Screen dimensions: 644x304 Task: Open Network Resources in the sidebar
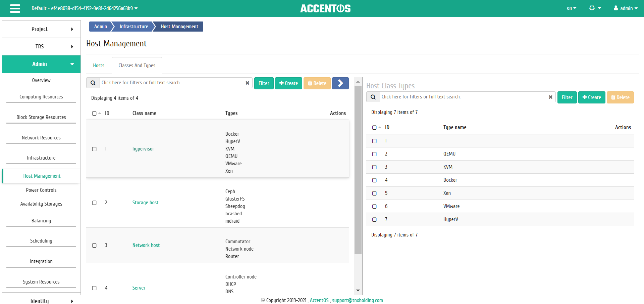point(41,138)
